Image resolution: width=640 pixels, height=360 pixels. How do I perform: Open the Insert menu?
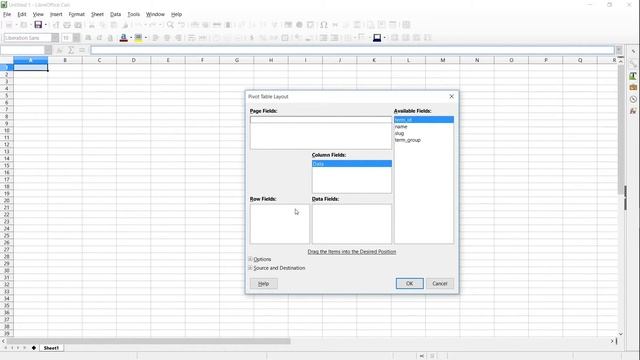pos(56,14)
